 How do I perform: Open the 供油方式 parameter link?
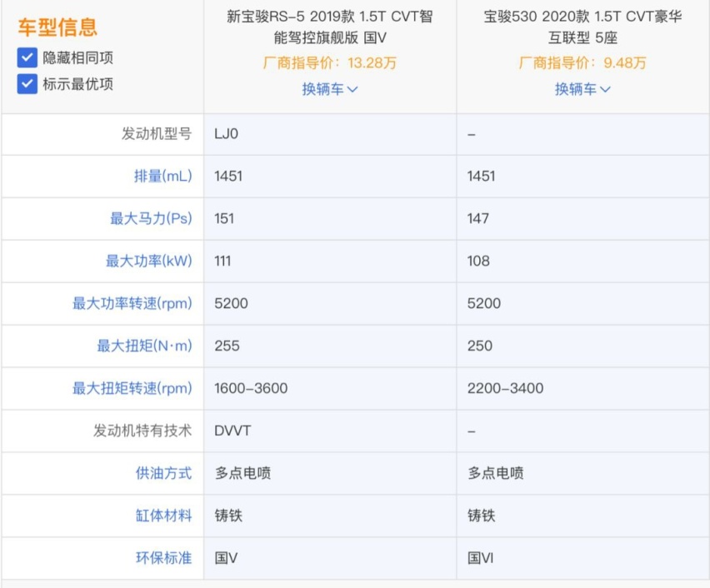pyautogui.click(x=164, y=473)
